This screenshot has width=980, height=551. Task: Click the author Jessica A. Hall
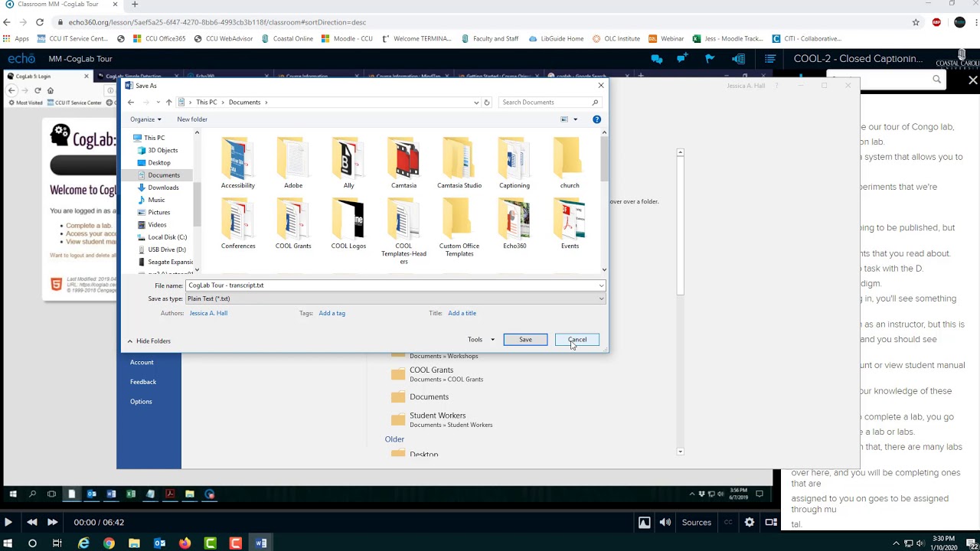click(x=208, y=313)
